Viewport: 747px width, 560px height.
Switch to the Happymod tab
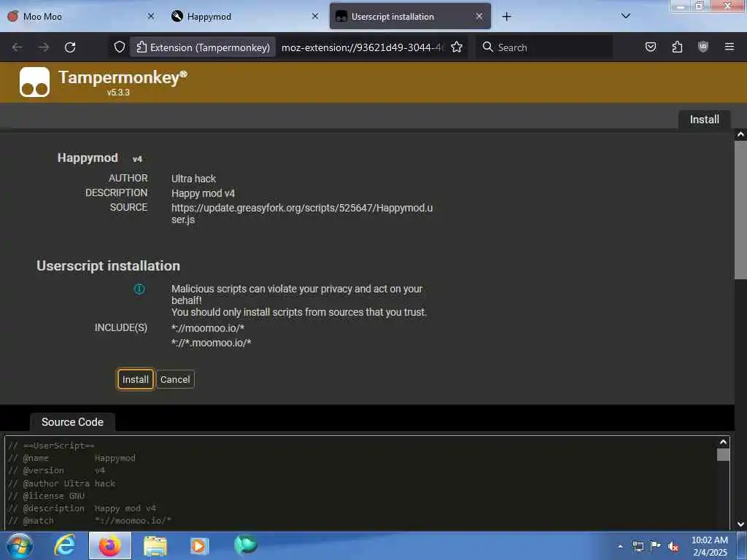click(245, 16)
